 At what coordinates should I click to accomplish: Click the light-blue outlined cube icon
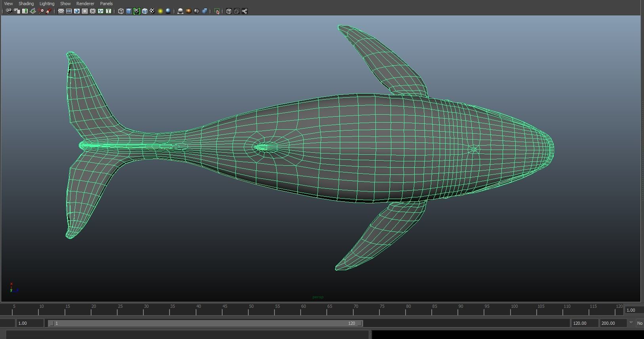pyautogui.click(x=145, y=11)
